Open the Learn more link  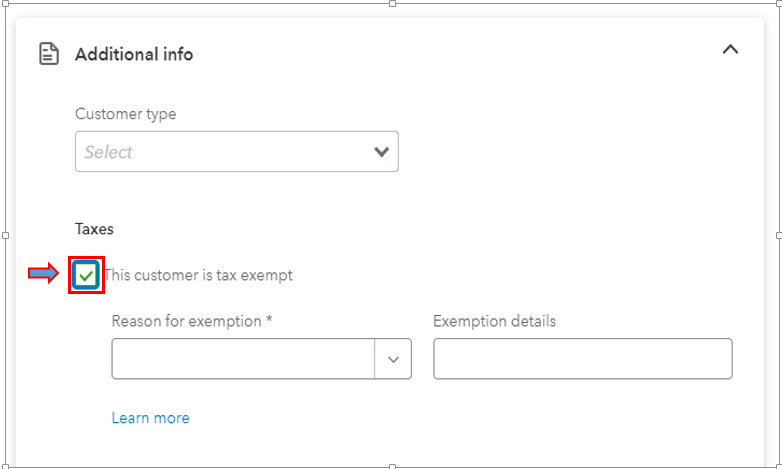coord(151,418)
